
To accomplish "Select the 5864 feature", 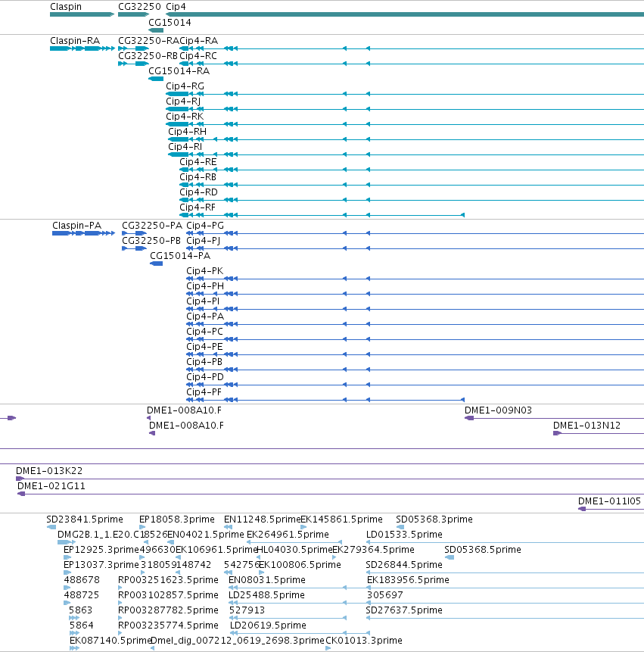I will (74, 633).
